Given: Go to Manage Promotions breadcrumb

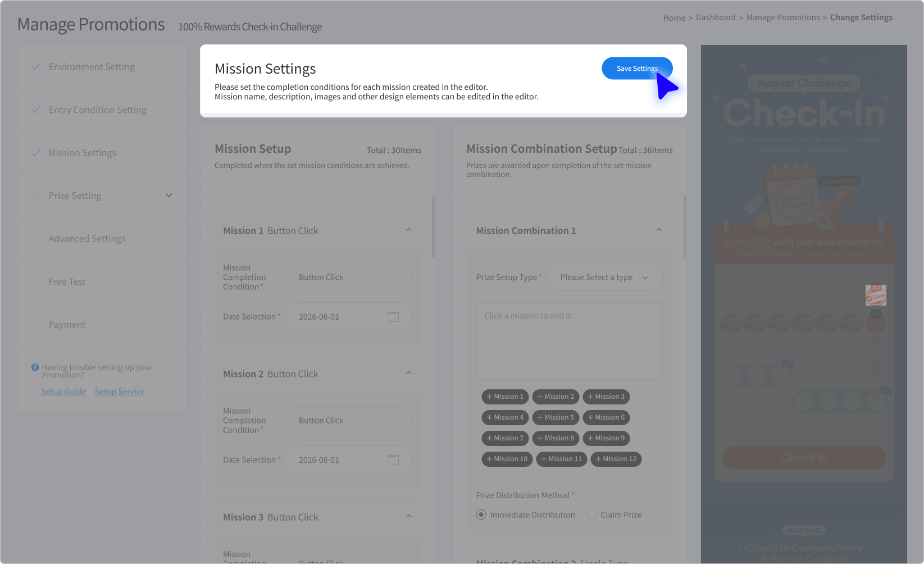Looking at the screenshot, I should tap(783, 17).
